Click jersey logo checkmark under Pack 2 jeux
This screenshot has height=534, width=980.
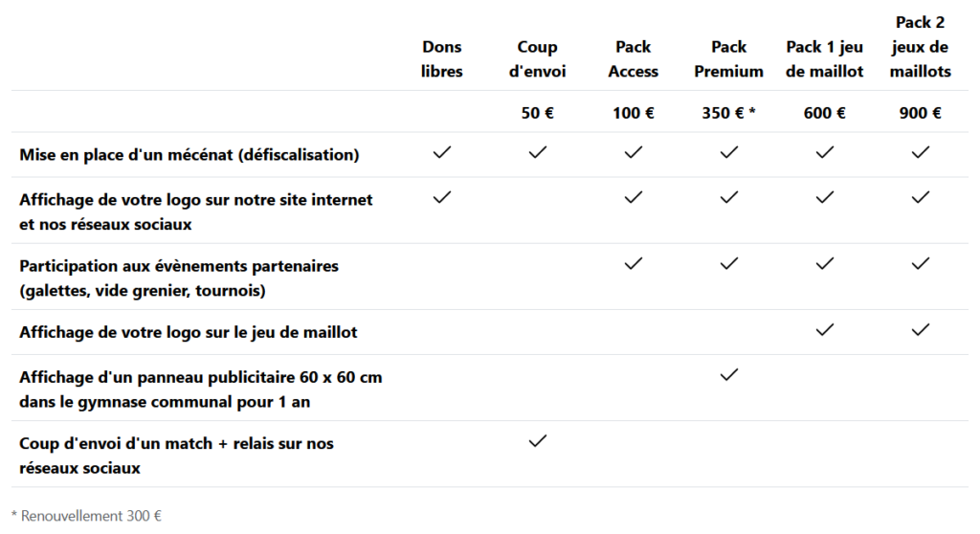point(920,330)
